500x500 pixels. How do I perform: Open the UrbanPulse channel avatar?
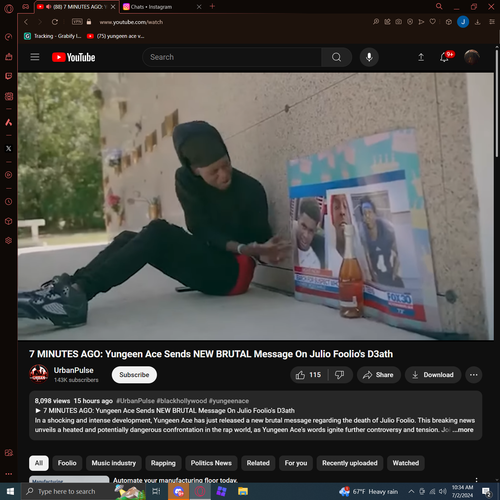(39, 374)
